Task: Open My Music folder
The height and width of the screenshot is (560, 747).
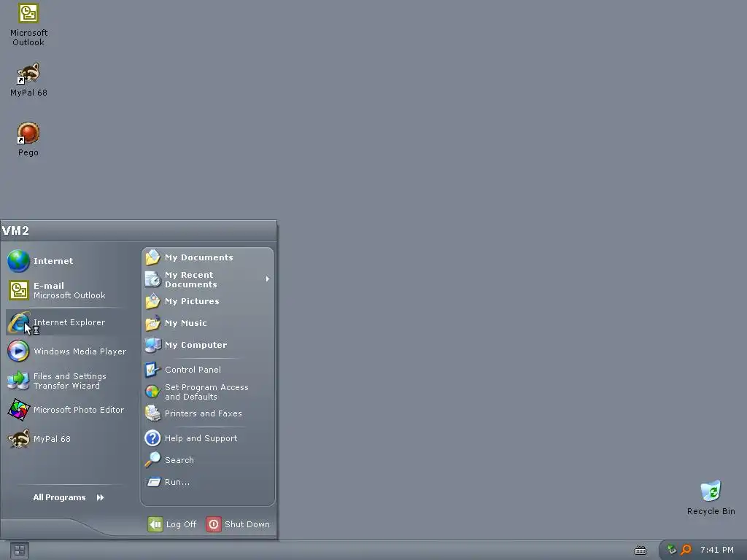Action: pos(208,323)
